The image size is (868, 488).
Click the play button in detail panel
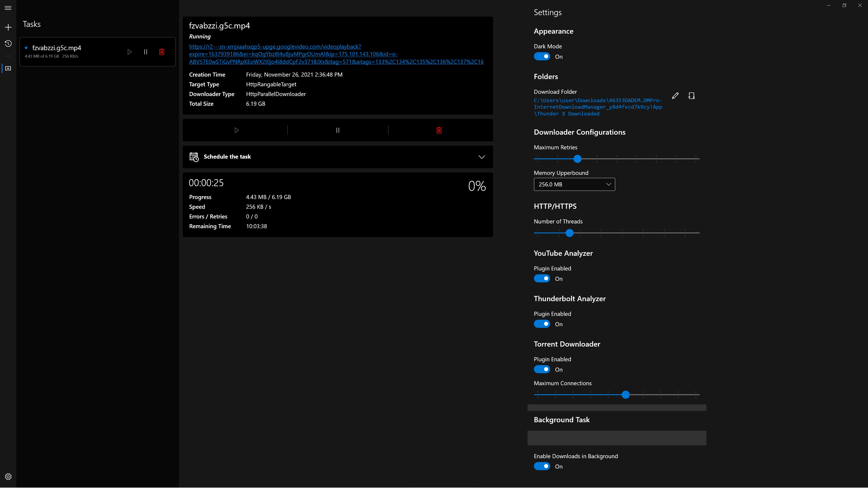click(x=236, y=130)
